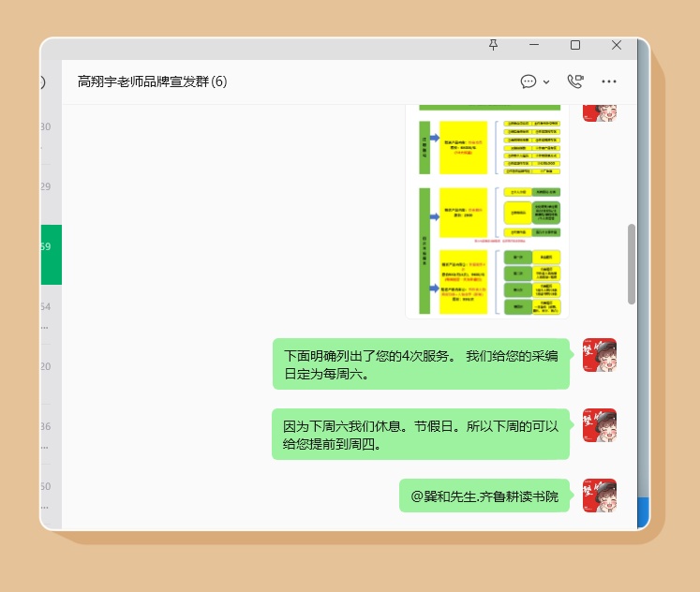Maximize the chat window
This screenshot has height=592, width=700.
point(575,45)
